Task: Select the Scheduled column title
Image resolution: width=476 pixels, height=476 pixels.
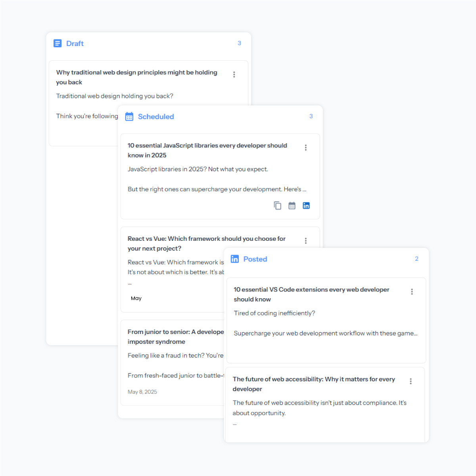Action: click(156, 117)
